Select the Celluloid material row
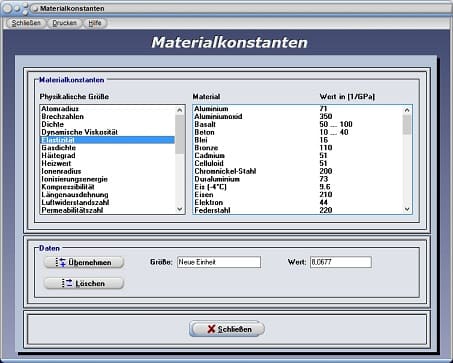This screenshot has width=453, height=363. click(x=298, y=163)
